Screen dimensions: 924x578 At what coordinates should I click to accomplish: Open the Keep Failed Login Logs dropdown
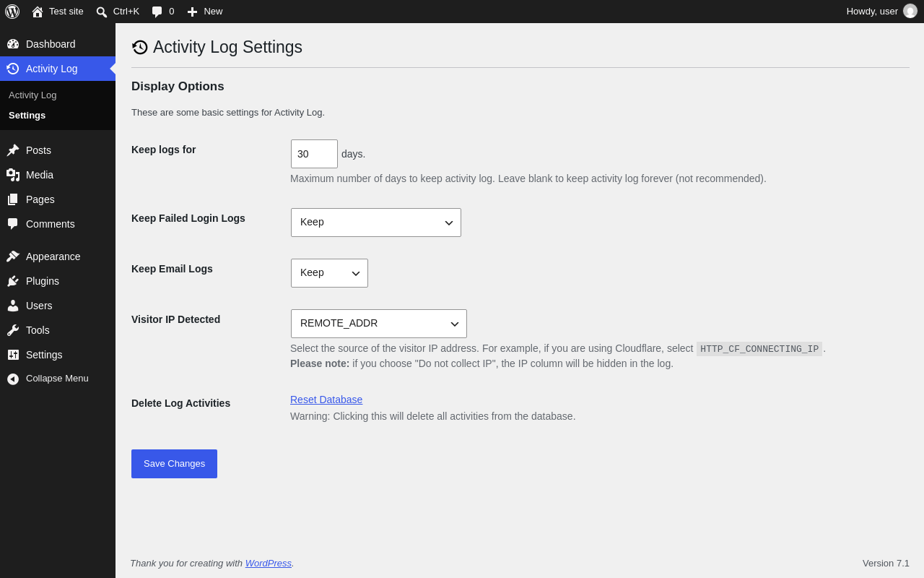[376, 223]
